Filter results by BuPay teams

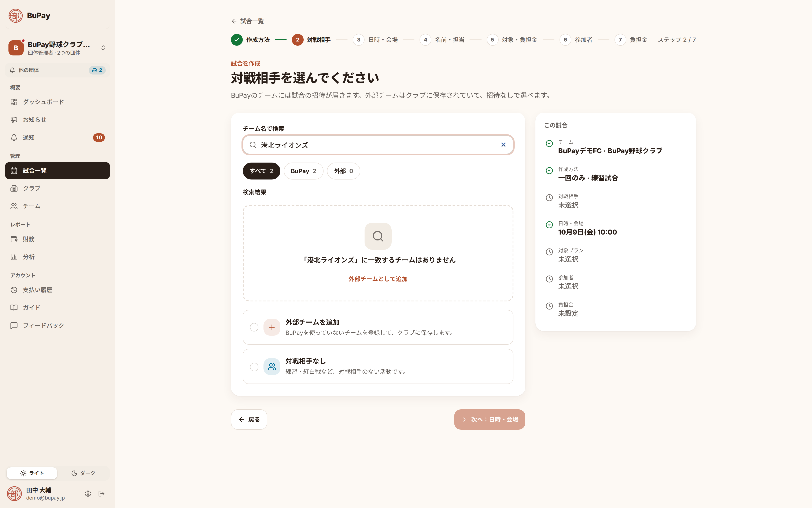coord(303,171)
